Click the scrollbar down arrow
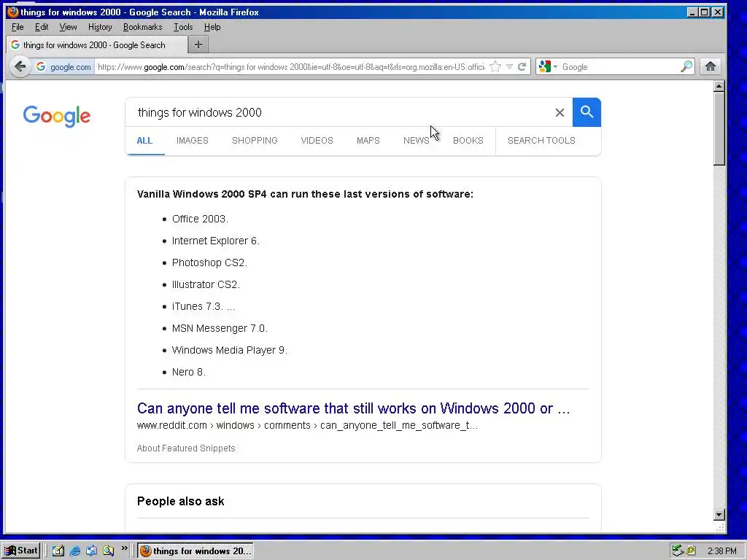This screenshot has width=747, height=560. [719, 515]
